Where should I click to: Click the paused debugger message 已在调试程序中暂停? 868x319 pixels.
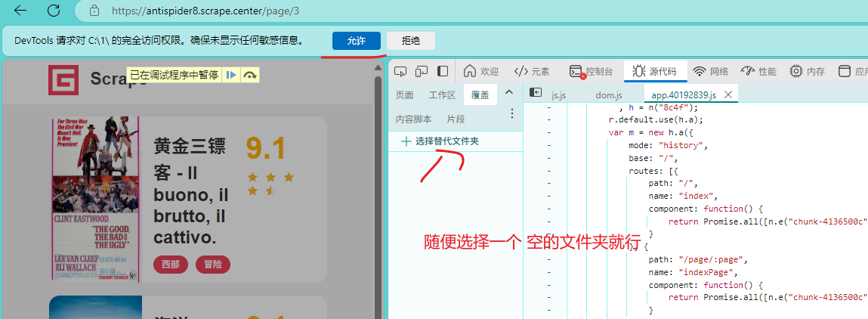(175, 75)
